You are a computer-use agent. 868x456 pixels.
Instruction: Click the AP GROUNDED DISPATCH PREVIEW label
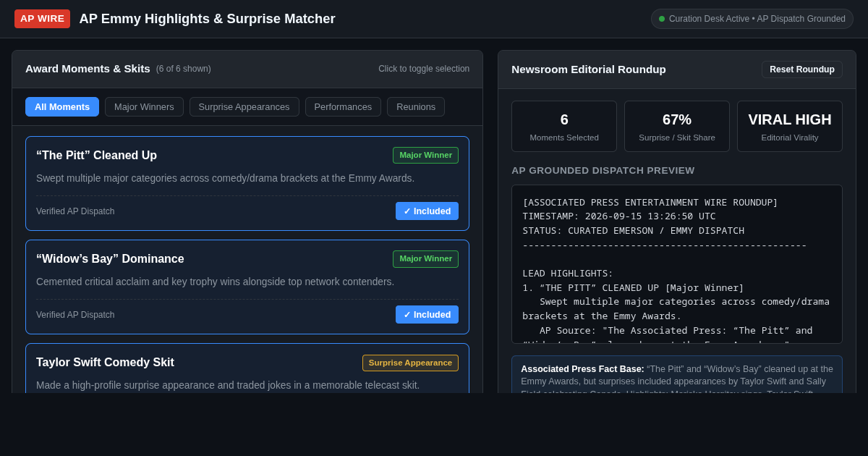tap(603, 171)
